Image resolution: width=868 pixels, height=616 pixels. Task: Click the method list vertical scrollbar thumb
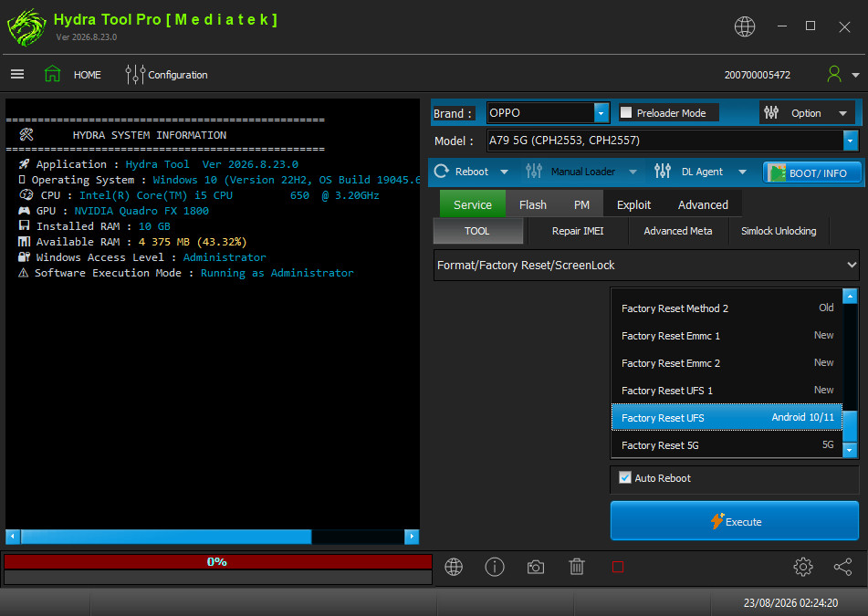pos(850,426)
